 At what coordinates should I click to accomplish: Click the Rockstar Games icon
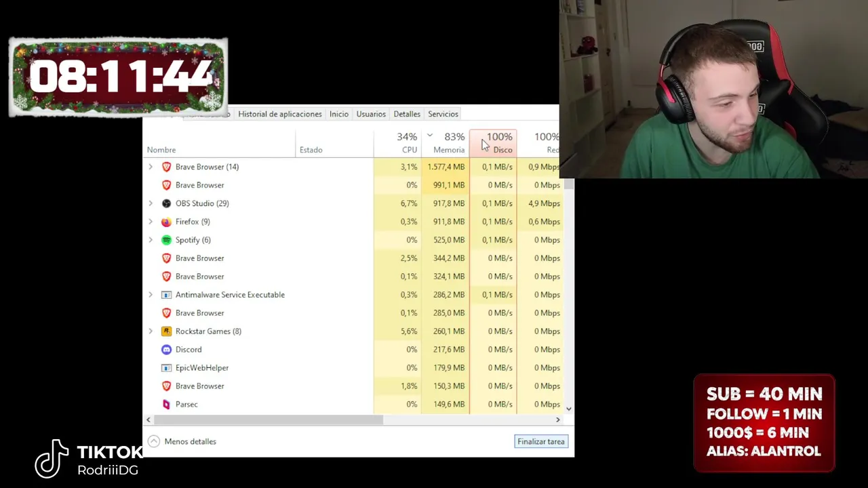166,331
